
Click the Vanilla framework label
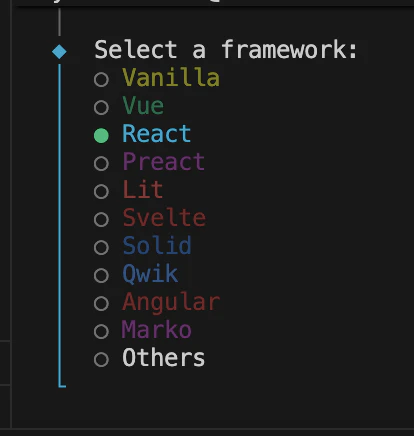171,77
